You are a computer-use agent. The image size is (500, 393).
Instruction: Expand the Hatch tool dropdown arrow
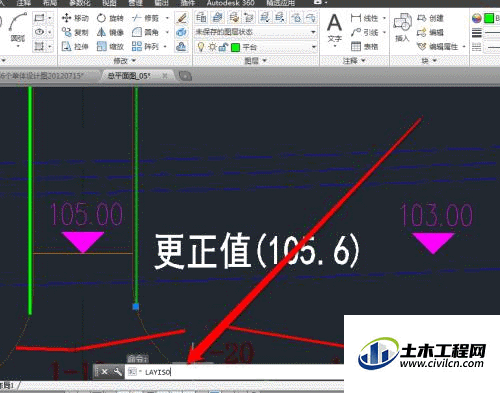(50, 46)
